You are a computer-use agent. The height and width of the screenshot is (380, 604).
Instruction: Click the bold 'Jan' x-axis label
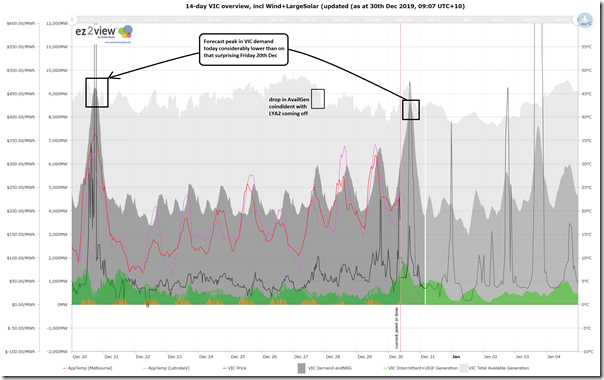point(456,357)
